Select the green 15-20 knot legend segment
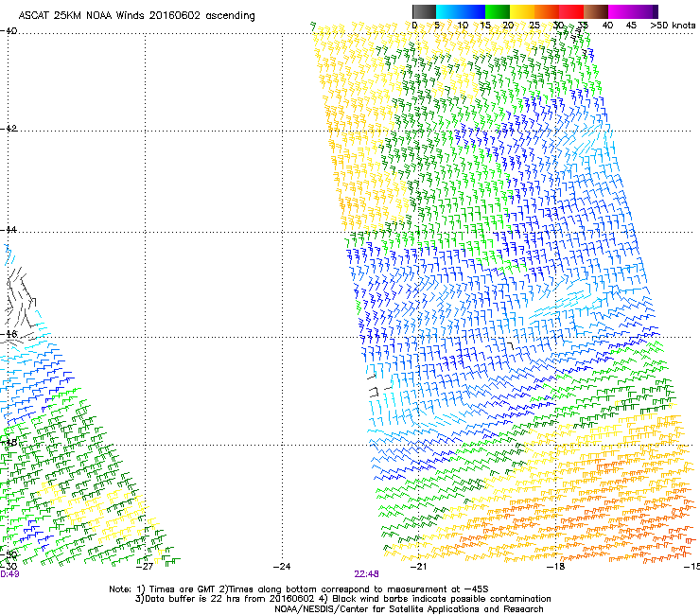 coord(498,11)
